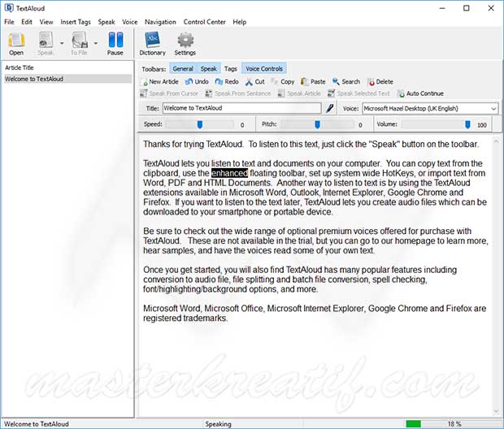
Task: Pause the speech playback
Action: [x=115, y=42]
